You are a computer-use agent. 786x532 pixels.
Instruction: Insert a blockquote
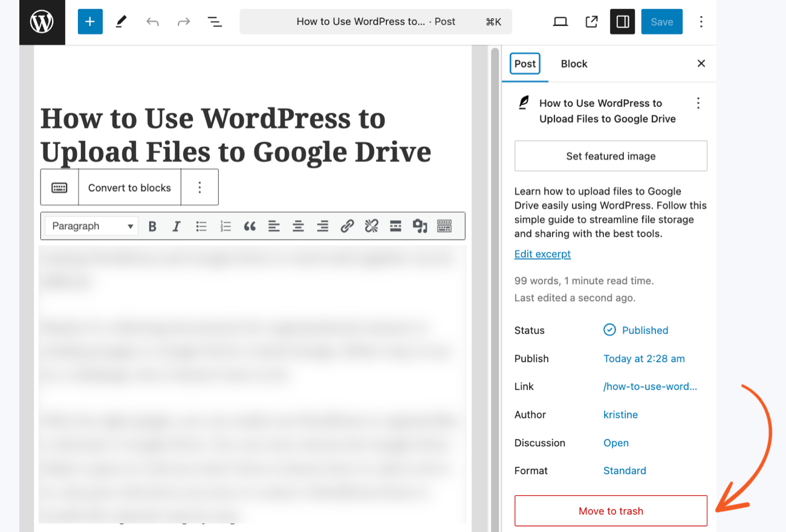coord(250,226)
